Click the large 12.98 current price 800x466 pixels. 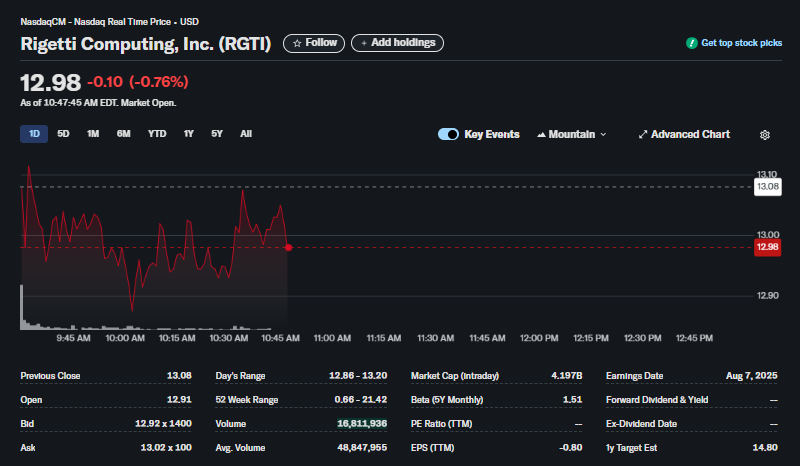[51, 83]
